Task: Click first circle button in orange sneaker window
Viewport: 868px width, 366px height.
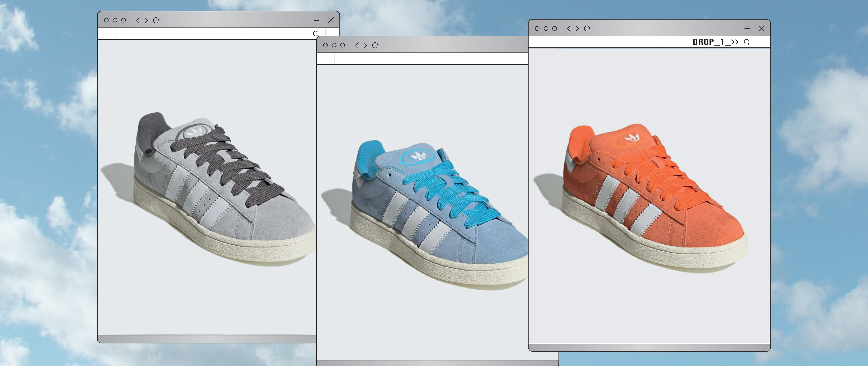Action: (537, 29)
